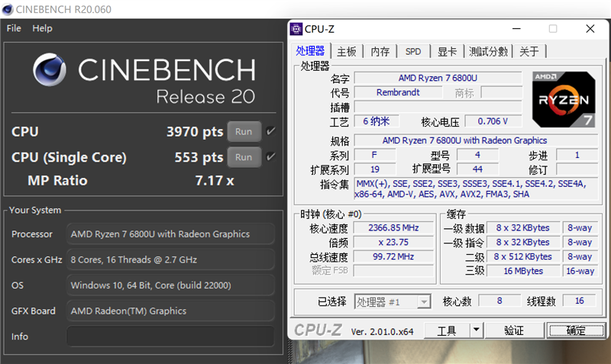This screenshot has height=364, width=611.
Task: Open the 关于 about tab
Action: [529, 51]
